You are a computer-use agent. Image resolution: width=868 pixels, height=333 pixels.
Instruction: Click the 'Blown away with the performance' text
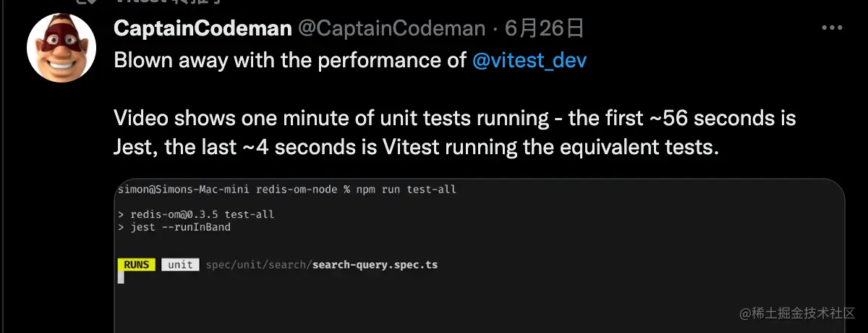[x=289, y=60]
